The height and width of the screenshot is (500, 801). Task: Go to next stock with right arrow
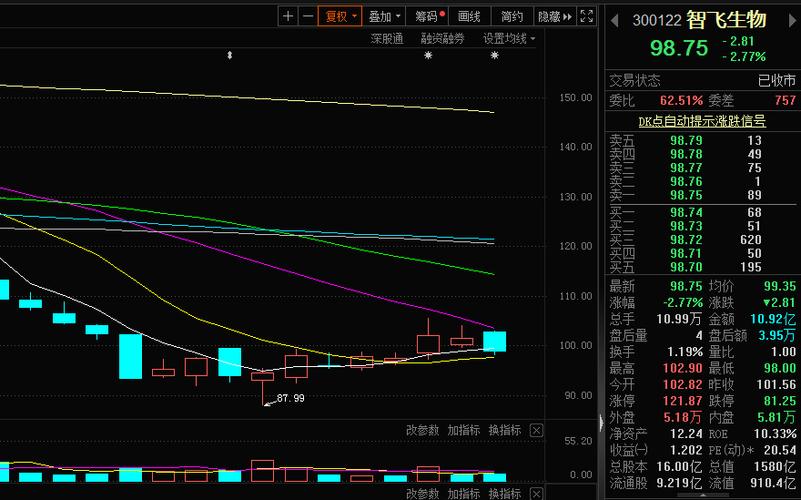coord(792,20)
